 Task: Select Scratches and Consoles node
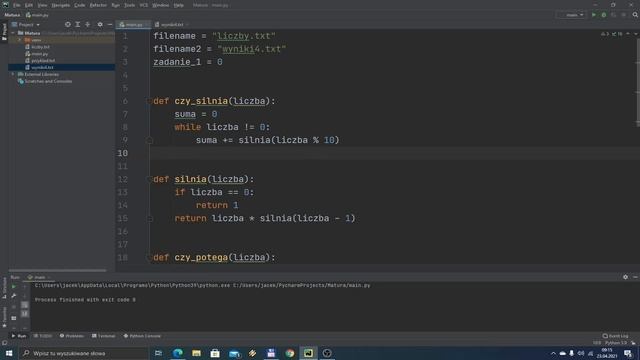pos(48,81)
